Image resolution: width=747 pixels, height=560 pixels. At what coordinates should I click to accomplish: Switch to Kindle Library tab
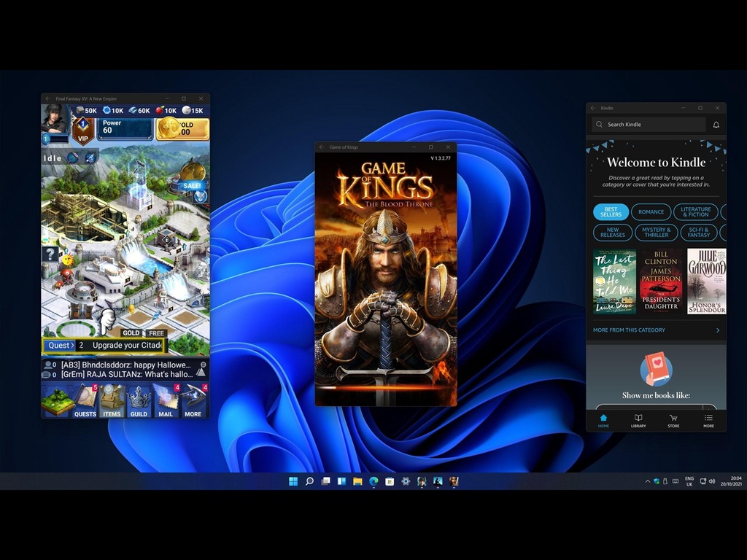[x=638, y=421]
